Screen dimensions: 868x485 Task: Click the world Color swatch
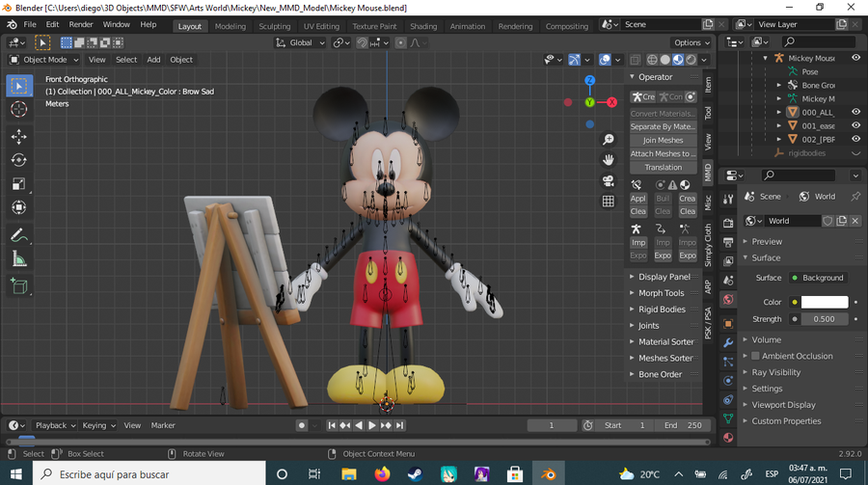pos(825,302)
